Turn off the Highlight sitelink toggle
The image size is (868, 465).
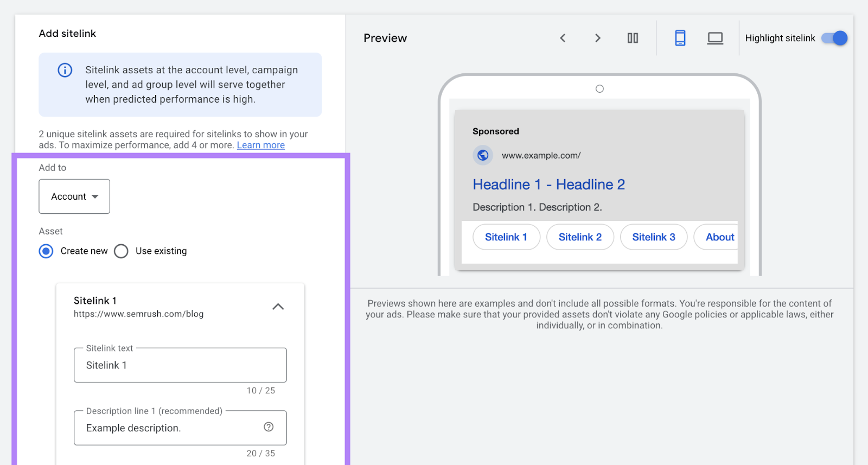(x=834, y=38)
